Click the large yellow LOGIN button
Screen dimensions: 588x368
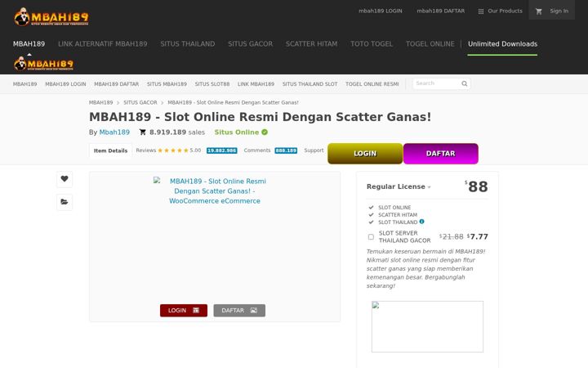click(365, 154)
